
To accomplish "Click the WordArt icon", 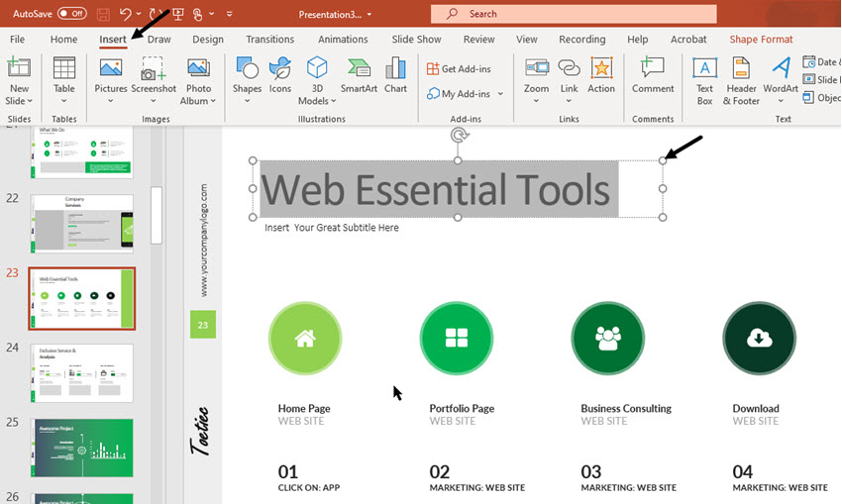I will click(781, 68).
